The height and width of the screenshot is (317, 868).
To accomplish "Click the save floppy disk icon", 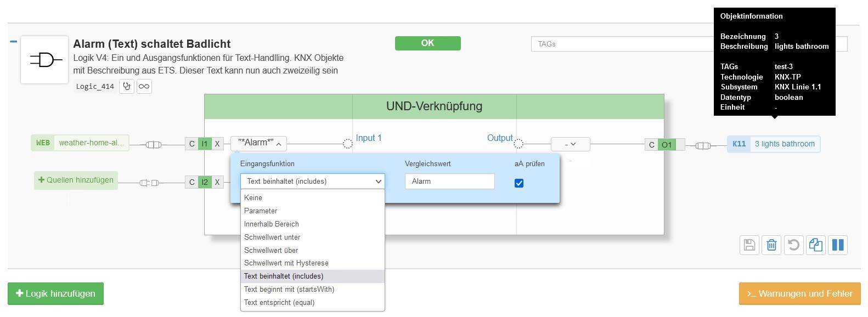I will (749, 245).
